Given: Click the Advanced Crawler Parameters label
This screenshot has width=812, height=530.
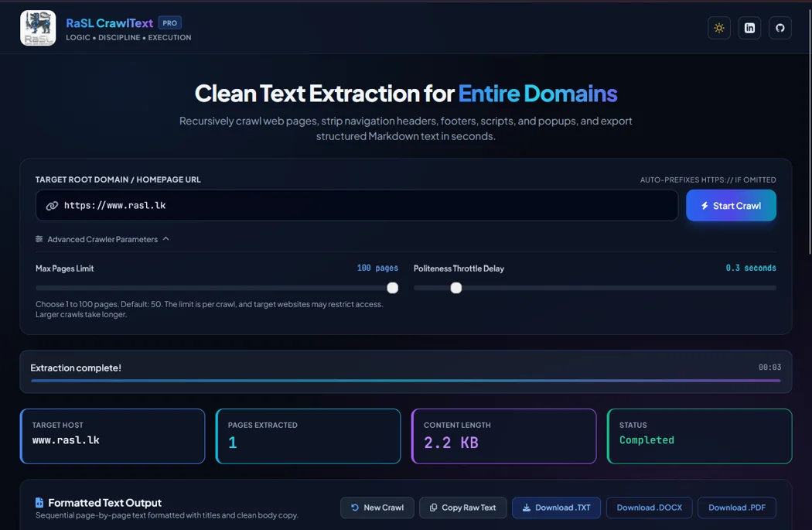Looking at the screenshot, I should [103, 239].
